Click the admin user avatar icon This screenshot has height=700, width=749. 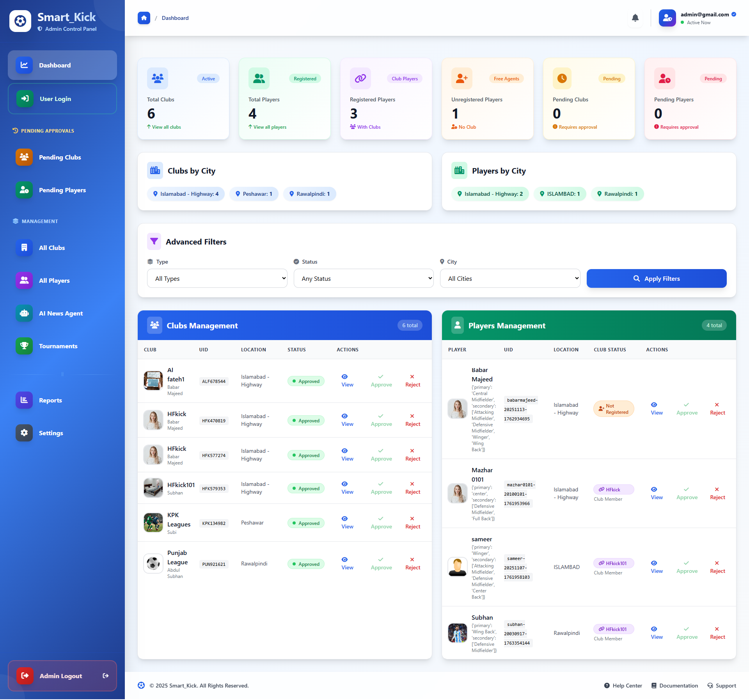point(667,18)
